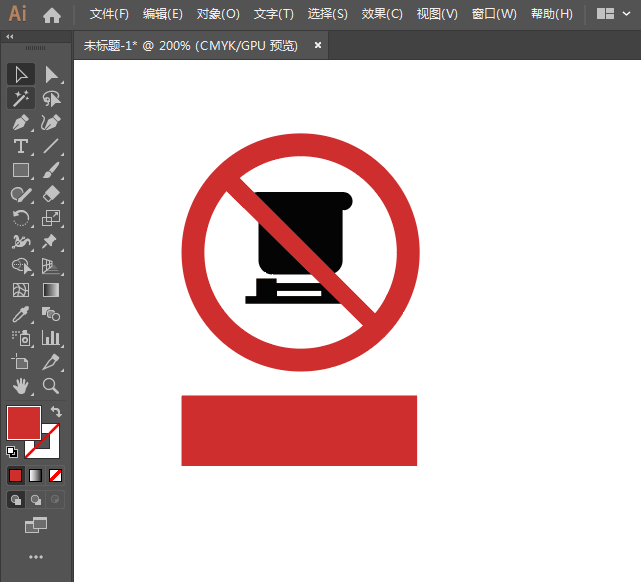Select the Eyedropper tool
The height and width of the screenshot is (582, 641).
coord(21,314)
